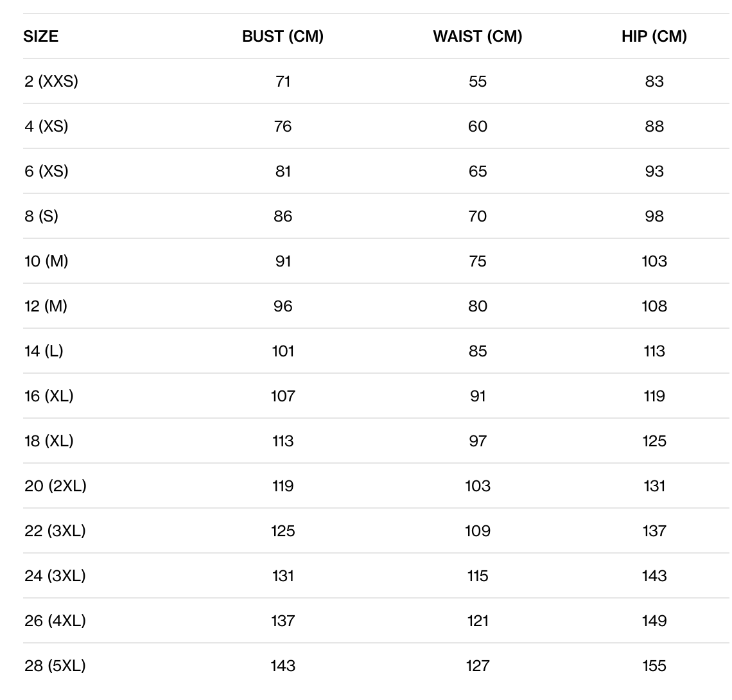Select the 10 (M) size label
The image size is (732, 700).
pyautogui.click(x=46, y=261)
